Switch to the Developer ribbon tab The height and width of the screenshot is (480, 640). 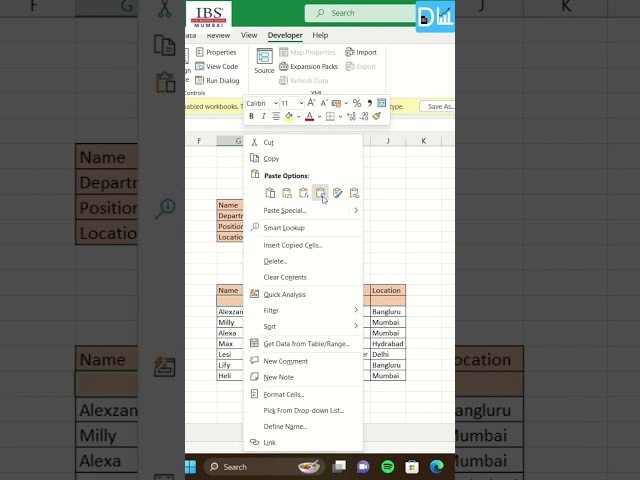click(285, 35)
